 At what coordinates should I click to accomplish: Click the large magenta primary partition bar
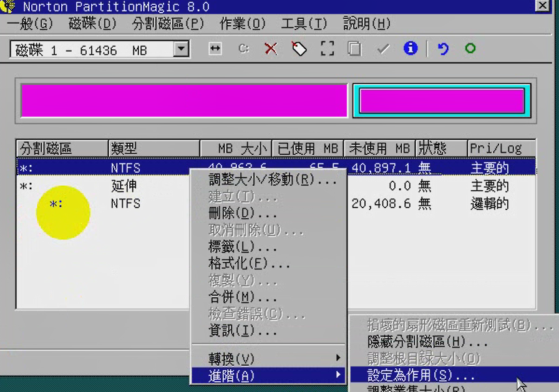pos(184,101)
